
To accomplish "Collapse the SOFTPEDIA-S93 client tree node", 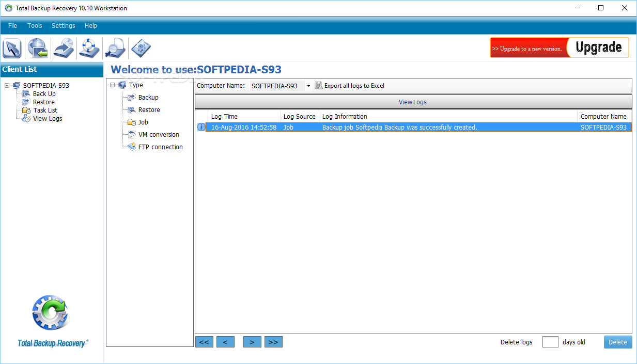I will [7, 86].
